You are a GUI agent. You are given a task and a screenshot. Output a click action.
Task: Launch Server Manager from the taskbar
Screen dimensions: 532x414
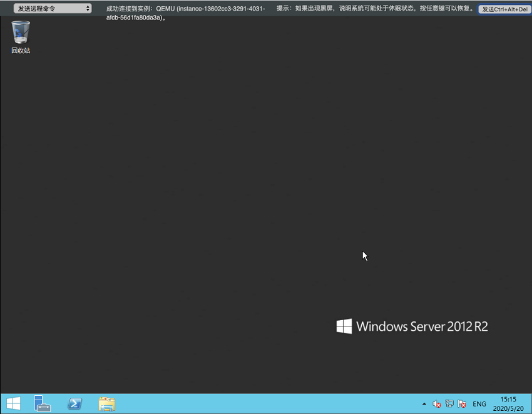(43, 403)
